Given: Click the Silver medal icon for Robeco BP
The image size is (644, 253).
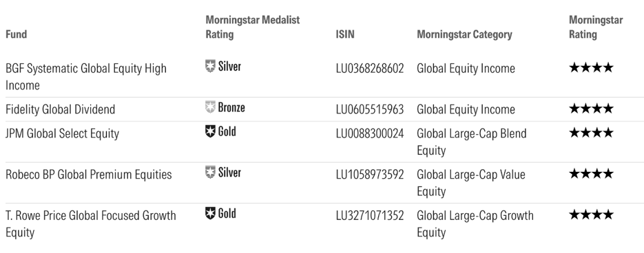Looking at the screenshot, I should click(210, 173).
